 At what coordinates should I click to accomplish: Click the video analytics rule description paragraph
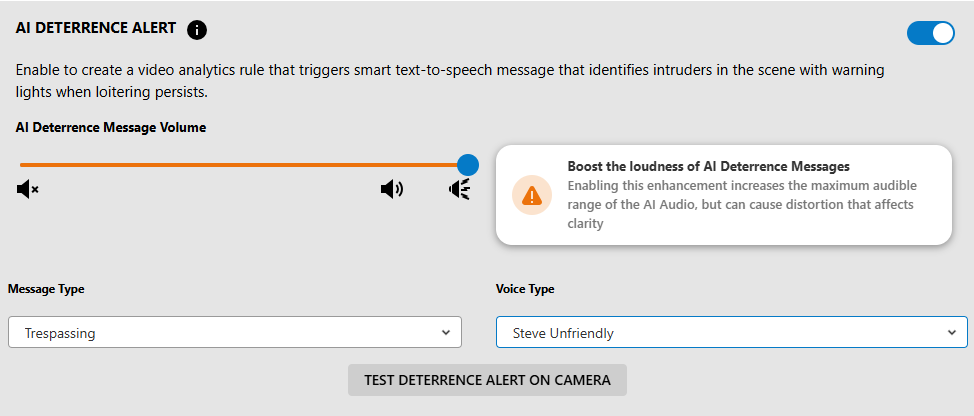[450, 81]
